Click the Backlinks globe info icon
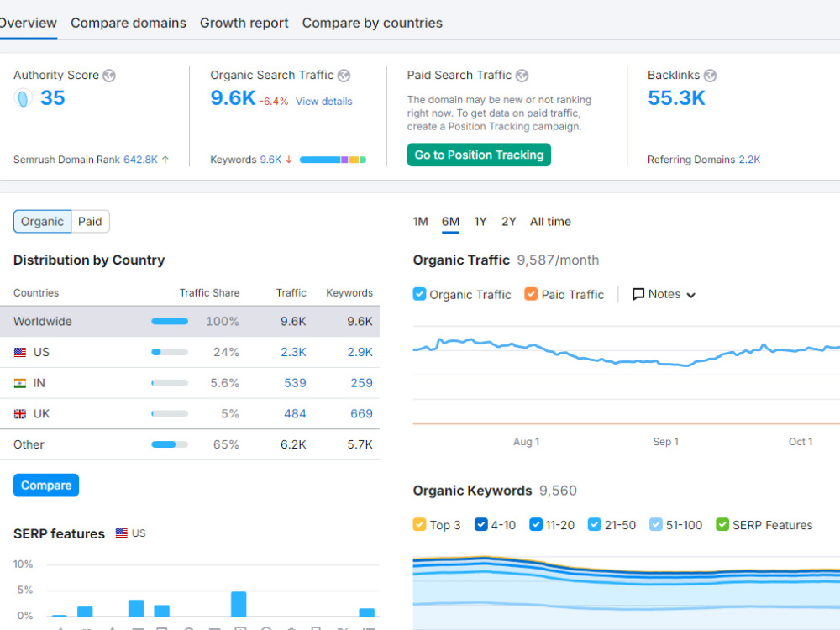The width and height of the screenshot is (840, 630). pyautogui.click(x=710, y=76)
